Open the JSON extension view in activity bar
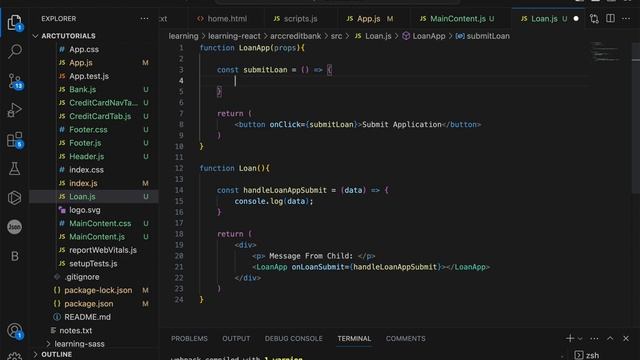 click(15, 227)
